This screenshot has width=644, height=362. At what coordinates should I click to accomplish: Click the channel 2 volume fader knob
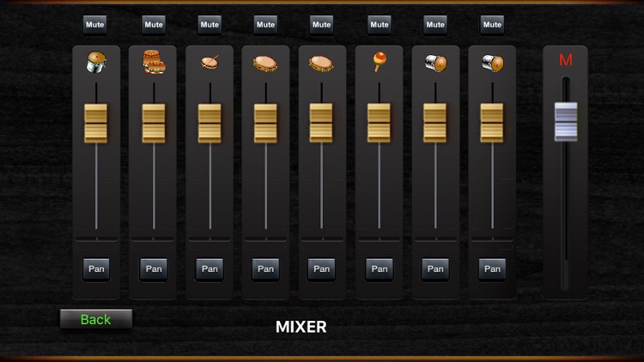tap(154, 124)
